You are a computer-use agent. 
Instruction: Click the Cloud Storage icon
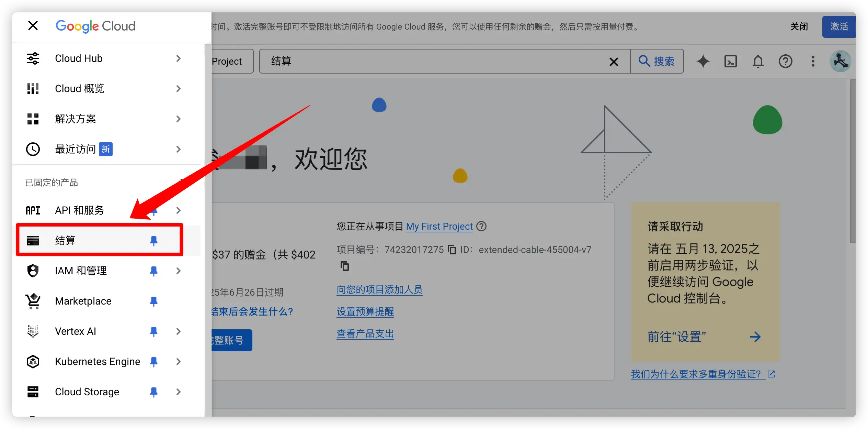tap(33, 392)
